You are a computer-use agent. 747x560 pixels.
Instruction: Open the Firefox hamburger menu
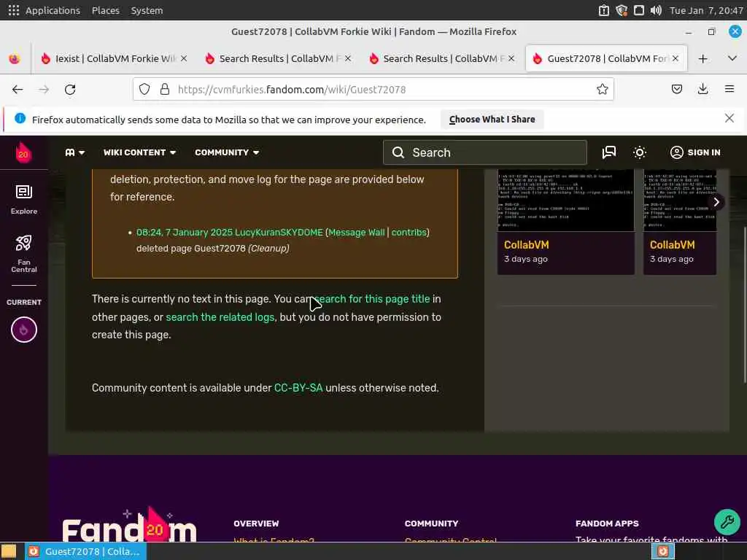pyautogui.click(x=729, y=89)
